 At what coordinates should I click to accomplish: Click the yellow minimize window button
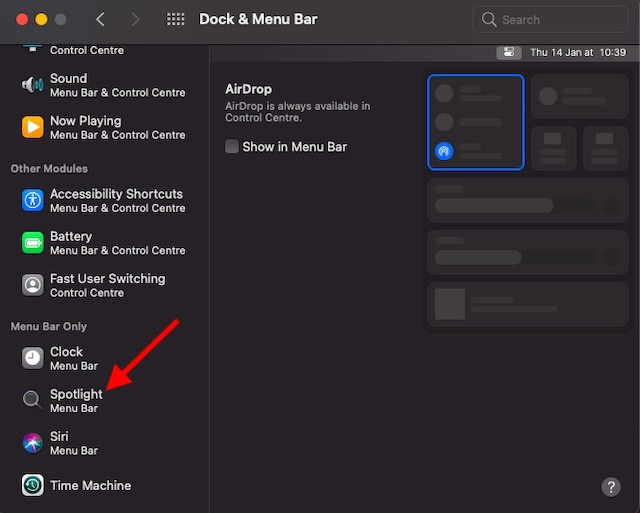point(41,19)
